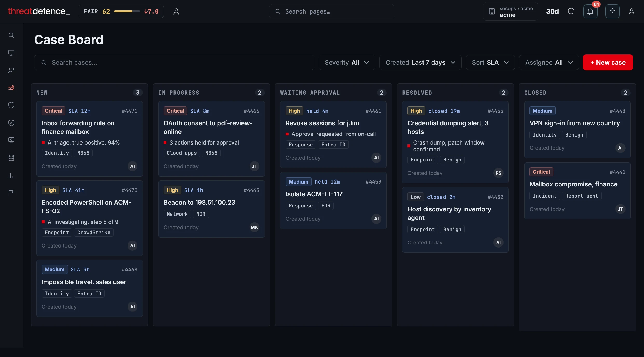Click the Report sent tag on case #4441
The image size is (644, 357).
pos(582,196)
